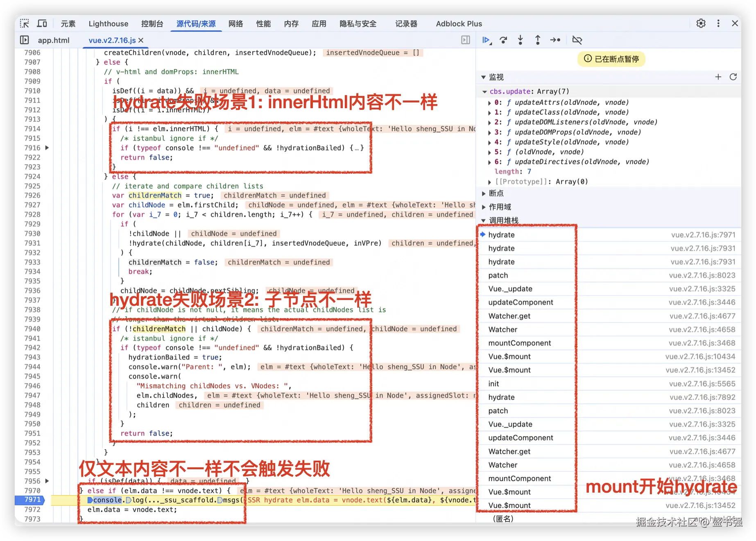Select the init call stack frame

click(x=609, y=384)
